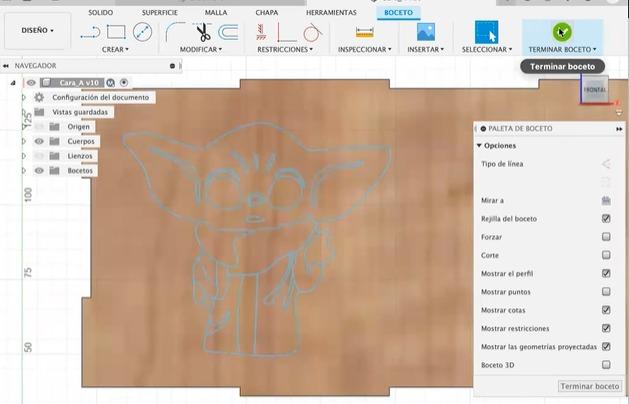Expand the Bocetos tree node

pos(24,171)
